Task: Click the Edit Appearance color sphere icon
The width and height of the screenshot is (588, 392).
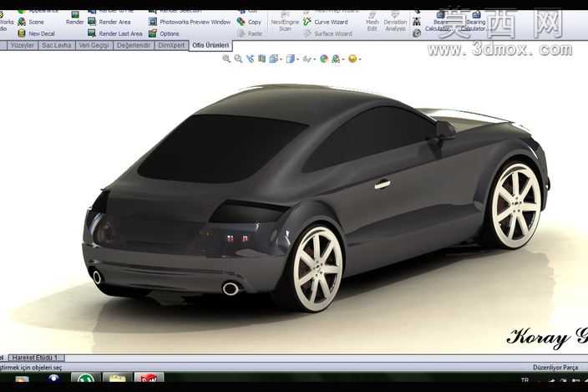Action: coord(324,59)
